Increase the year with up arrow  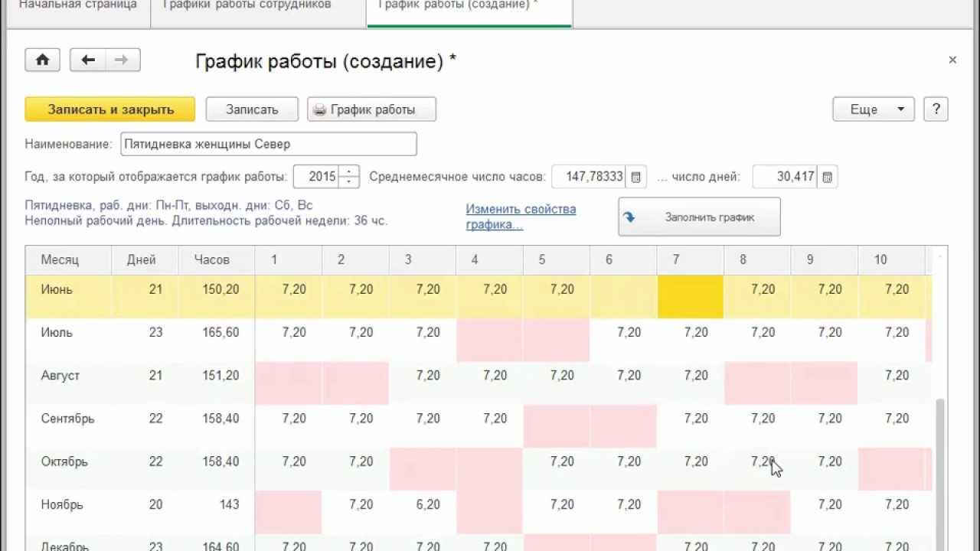(x=349, y=171)
